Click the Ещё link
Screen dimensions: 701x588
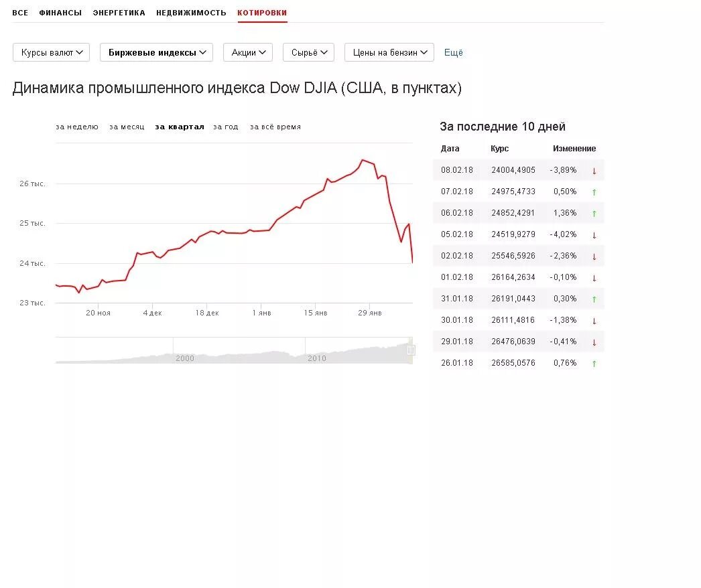click(453, 52)
